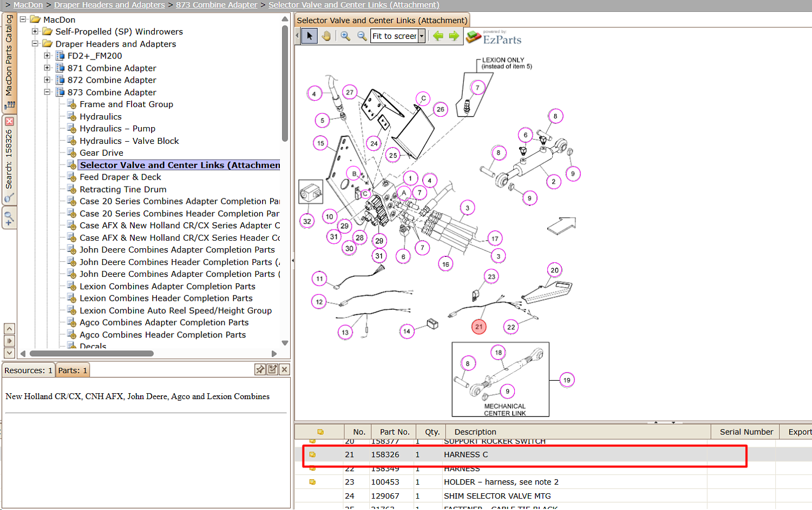Viewport: 812px width, 510px height.
Task: Select the Selector Valve and Center Links tab
Action: click(382, 21)
